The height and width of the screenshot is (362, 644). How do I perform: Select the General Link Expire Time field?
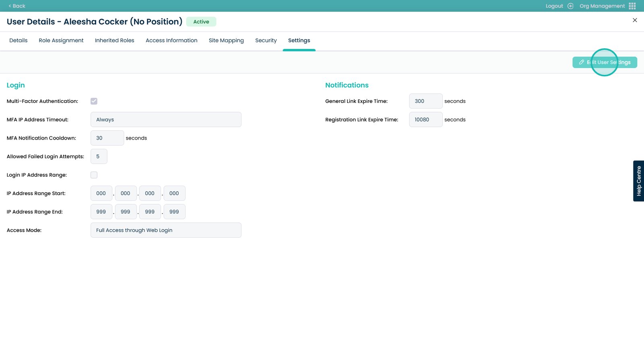425,101
